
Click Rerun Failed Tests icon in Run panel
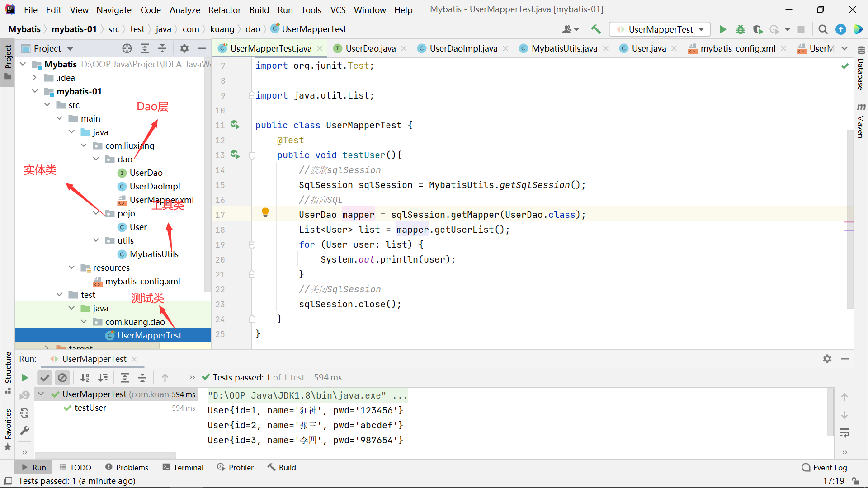24,395
